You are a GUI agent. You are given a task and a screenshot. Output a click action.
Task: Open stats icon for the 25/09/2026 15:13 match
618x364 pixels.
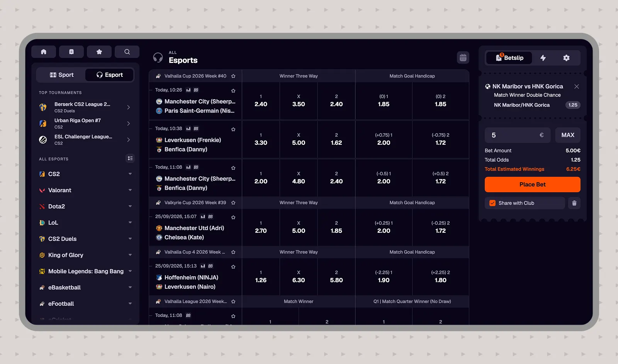click(203, 266)
